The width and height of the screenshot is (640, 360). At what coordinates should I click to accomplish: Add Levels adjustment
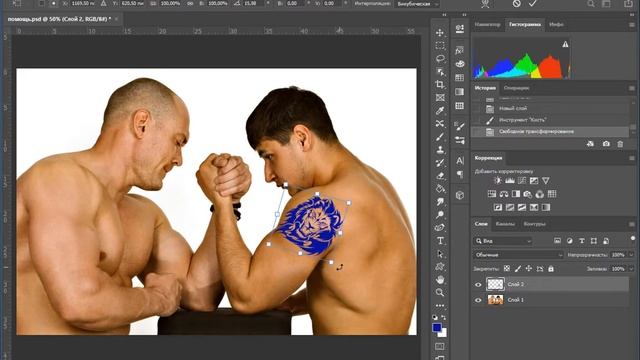510,180
